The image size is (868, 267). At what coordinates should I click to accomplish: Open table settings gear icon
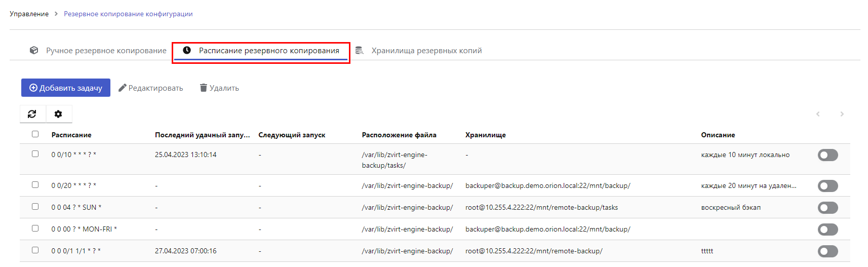58,114
